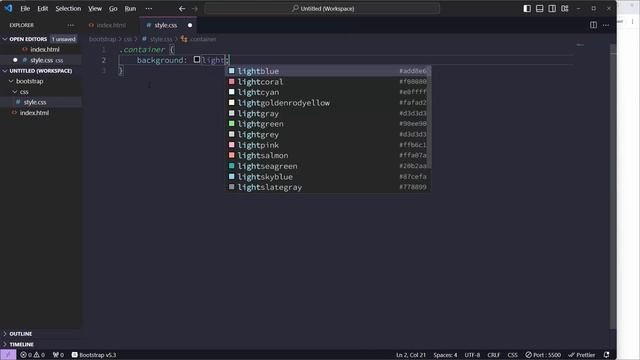The width and height of the screenshot is (640, 360).
Task: Open the Selection menu
Action: pyautogui.click(x=68, y=9)
